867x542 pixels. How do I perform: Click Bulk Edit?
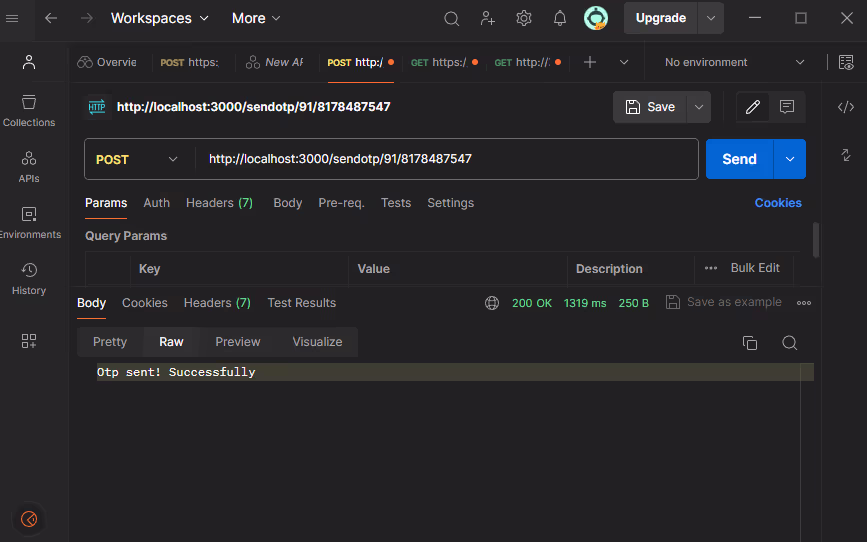click(755, 268)
